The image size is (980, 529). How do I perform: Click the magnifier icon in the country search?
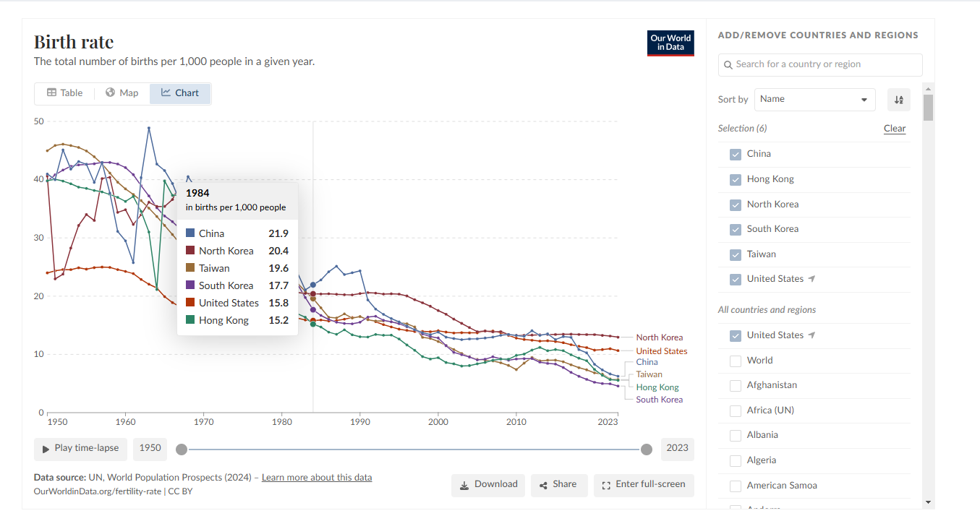tap(728, 65)
